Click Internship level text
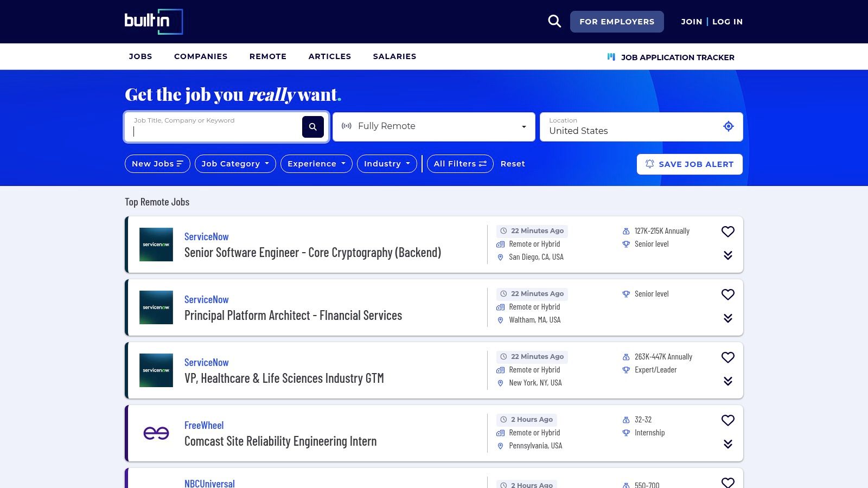The height and width of the screenshot is (488, 868). click(649, 433)
